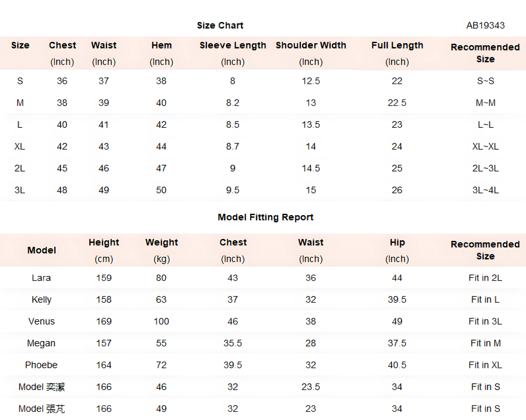Screen dimensions: 526x420
Task: Click the Size Chart title
Action: pyautogui.click(x=220, y=25)
